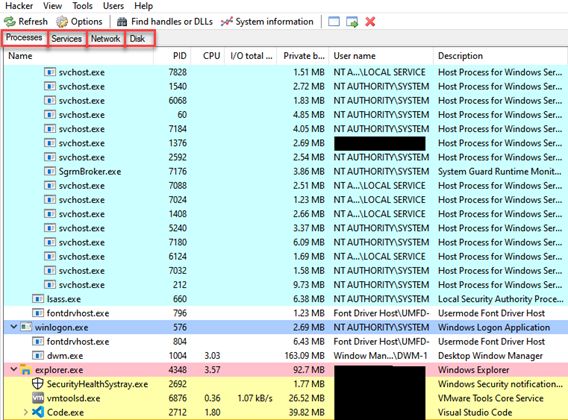Screen dimensions: 568x420
Task: Select svchost.exe with PID 60
Action: tap(285, 115)
